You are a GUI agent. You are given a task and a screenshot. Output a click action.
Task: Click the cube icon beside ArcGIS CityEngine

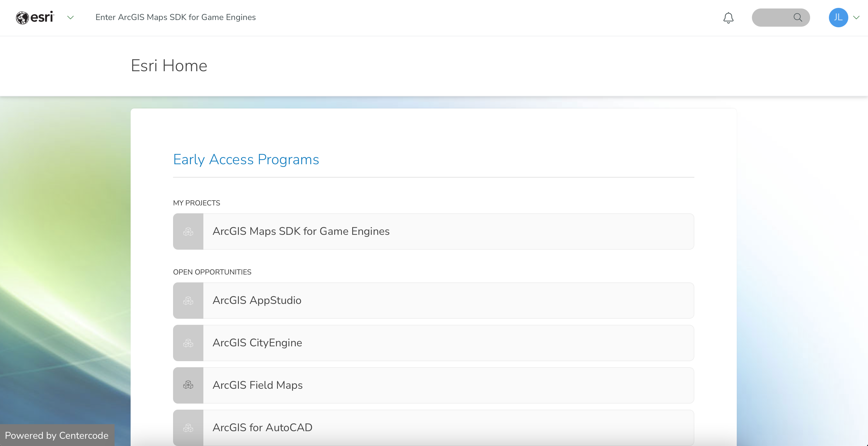[188, 343]
